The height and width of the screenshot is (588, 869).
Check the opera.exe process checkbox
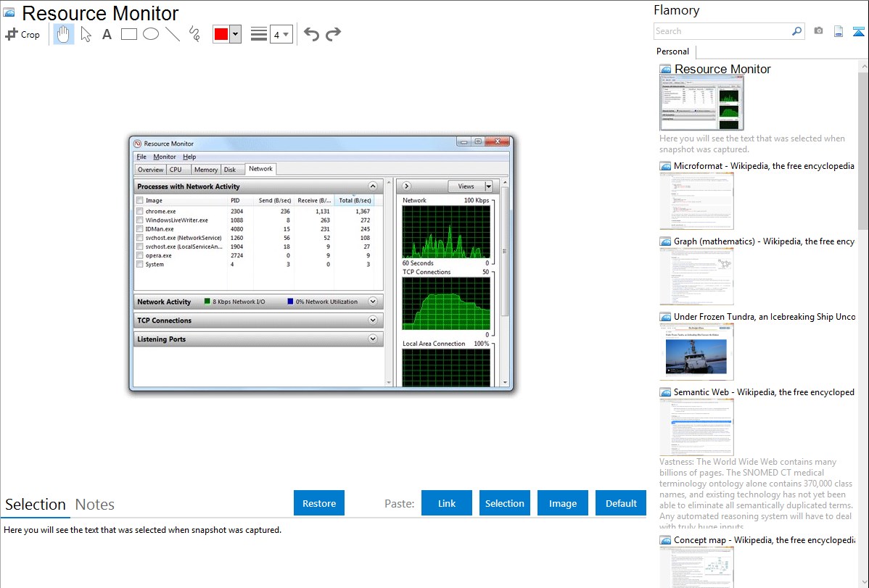(139, 256)
